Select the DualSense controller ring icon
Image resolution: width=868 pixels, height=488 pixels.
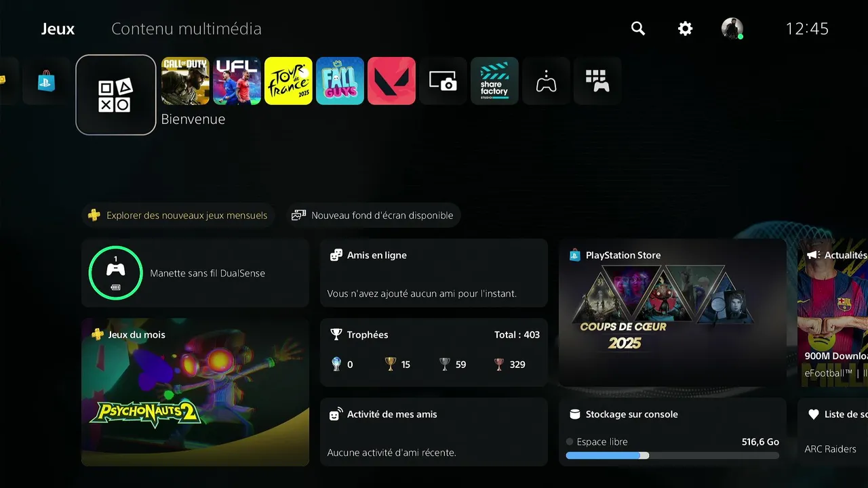(115, 272)
